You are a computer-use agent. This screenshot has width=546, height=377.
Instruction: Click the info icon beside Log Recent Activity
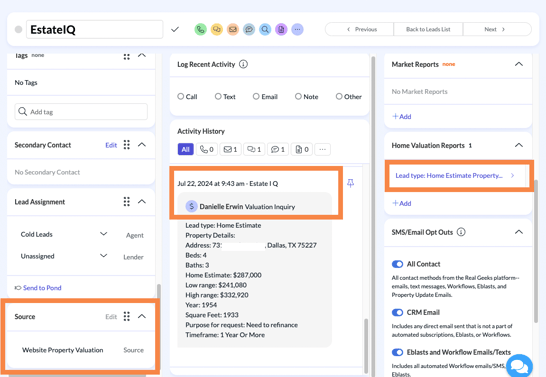243,64
